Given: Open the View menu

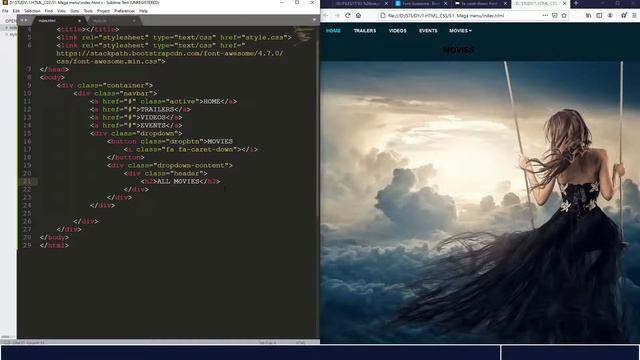Looking at the screenshot, I should 61,11.
